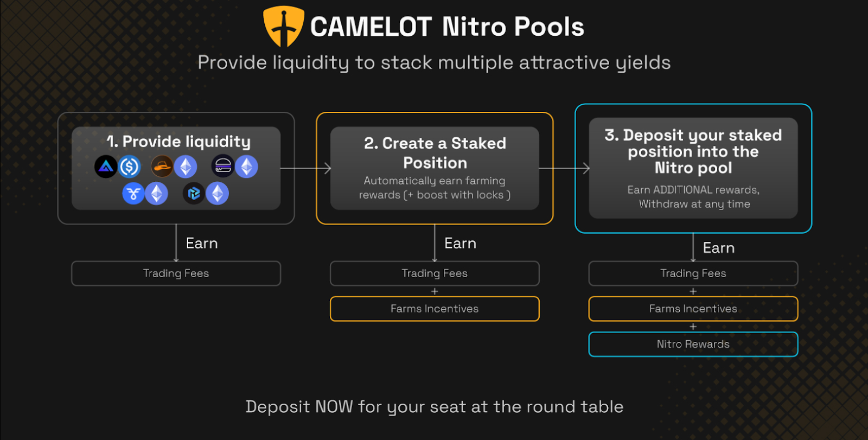Click the Camelot shield sword logo

283,25
